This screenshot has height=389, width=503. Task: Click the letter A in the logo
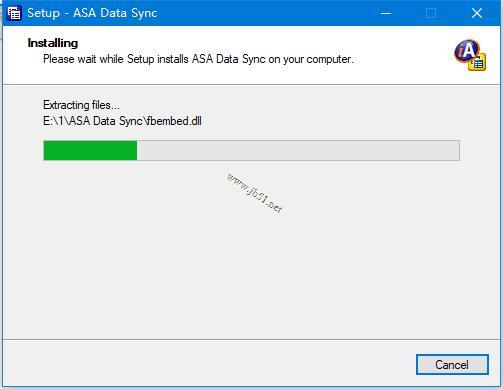[x=470, y=50]
